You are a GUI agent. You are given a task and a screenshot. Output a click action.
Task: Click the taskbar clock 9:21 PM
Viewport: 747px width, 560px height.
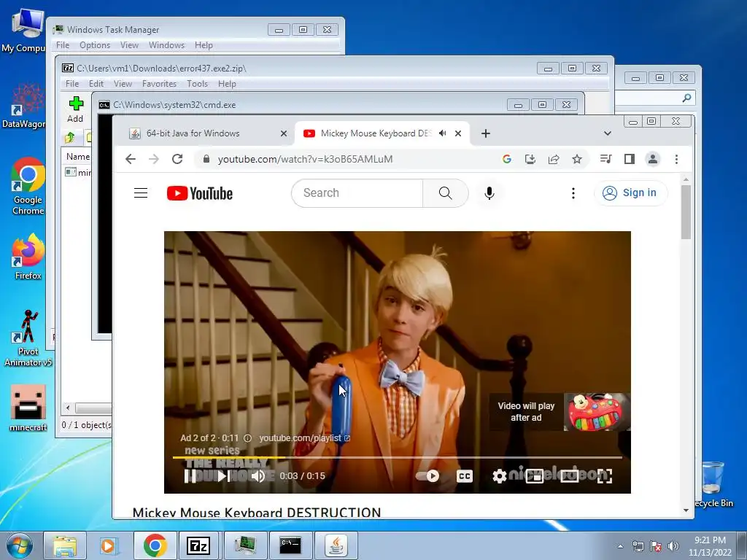pos(710,540)
